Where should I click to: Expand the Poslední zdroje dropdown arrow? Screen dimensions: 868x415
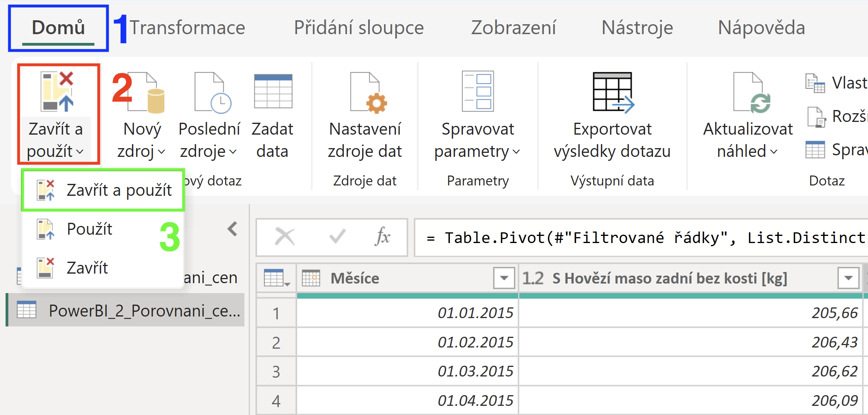point(233,152)
